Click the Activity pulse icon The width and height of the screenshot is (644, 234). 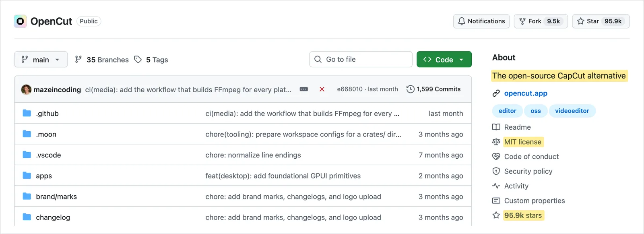496,186
